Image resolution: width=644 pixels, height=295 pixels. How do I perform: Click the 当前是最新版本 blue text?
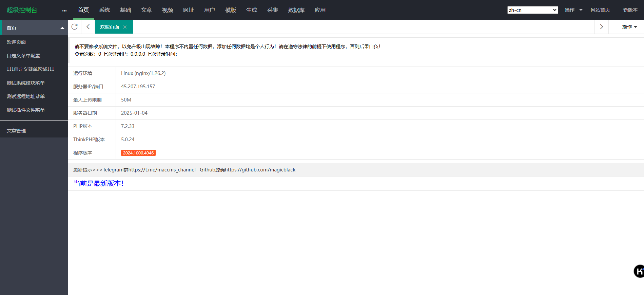[x=98, y=183]
